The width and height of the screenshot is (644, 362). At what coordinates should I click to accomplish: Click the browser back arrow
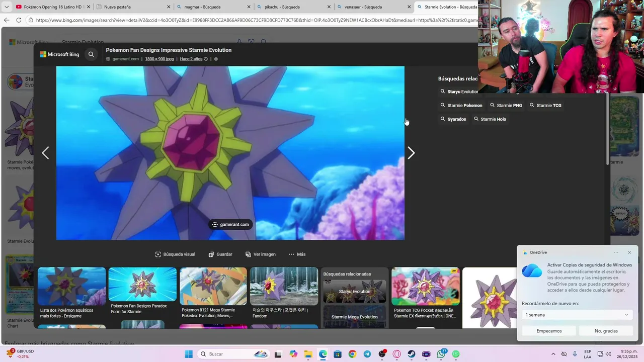coord(7,20)
